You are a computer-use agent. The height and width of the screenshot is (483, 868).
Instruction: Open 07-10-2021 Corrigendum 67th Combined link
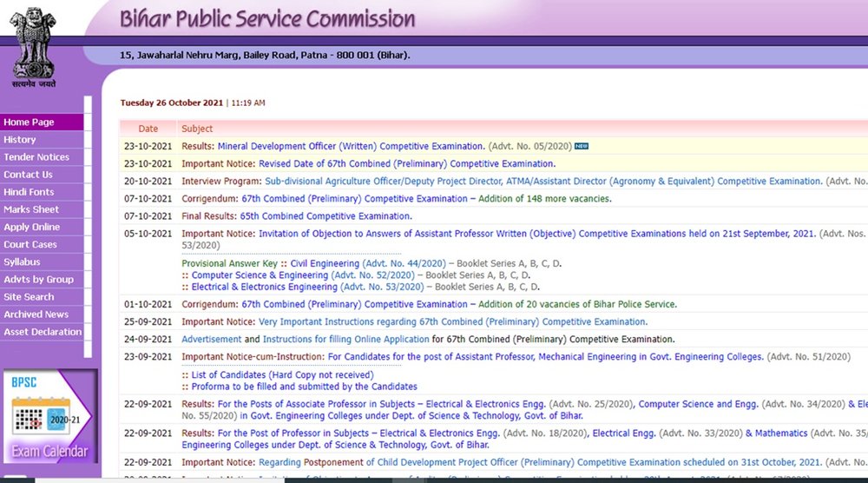[354, 199]
